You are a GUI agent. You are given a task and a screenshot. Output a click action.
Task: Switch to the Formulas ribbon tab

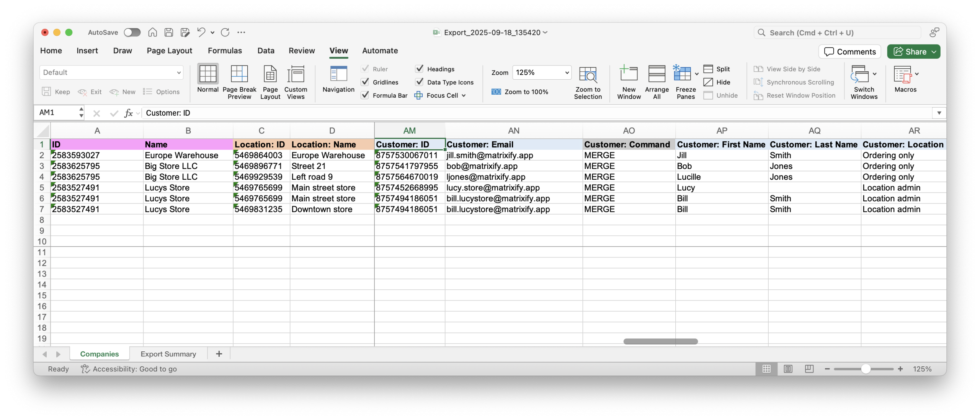tap(225, 51)
